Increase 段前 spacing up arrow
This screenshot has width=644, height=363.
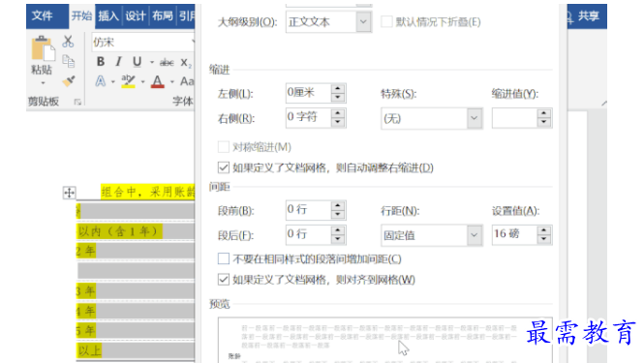(338, 205)
